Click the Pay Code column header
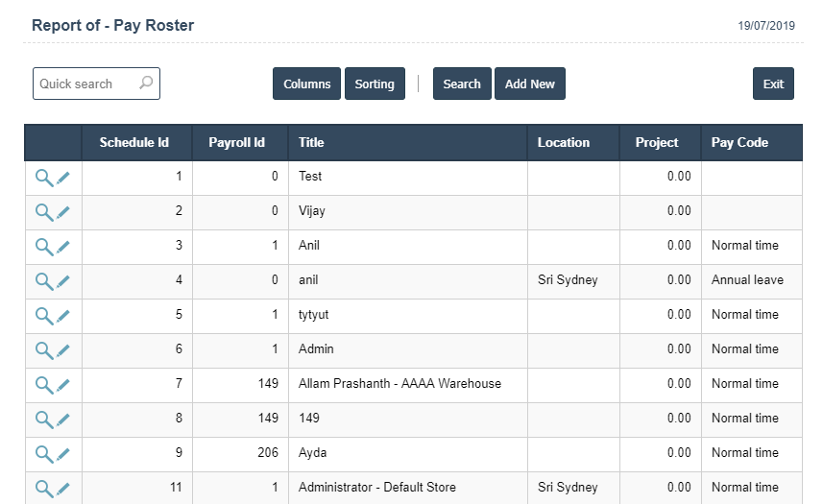This screenshot has width=823, height=504. coord(739,142)
